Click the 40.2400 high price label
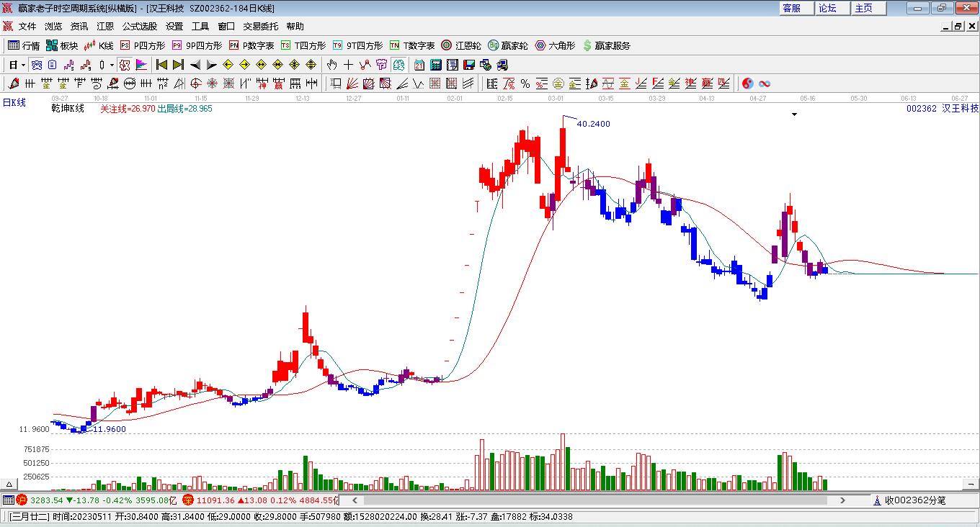980x527 pixels. 594,124
